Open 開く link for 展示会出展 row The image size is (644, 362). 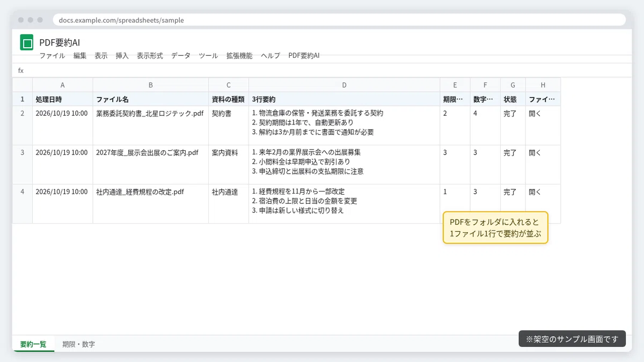pyautogui.click(x=535, y=153)
